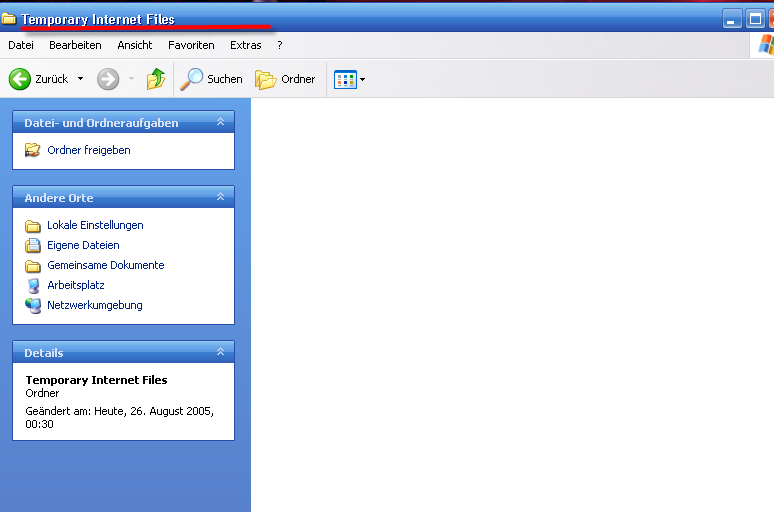Click the Datei- und Ordneraufgaben header text
The width and height of the screenshot is (774, 512).
point(101,123)
